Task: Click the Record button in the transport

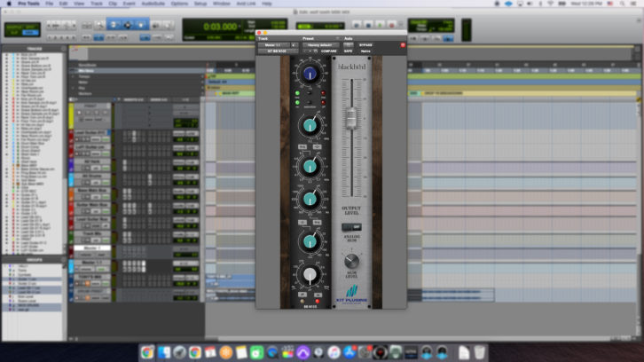Action: (x=391, y=25)
